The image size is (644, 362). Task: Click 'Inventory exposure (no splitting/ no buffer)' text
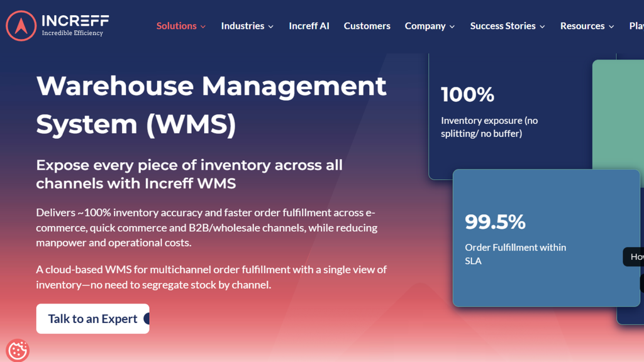click(x=489, y=127)
